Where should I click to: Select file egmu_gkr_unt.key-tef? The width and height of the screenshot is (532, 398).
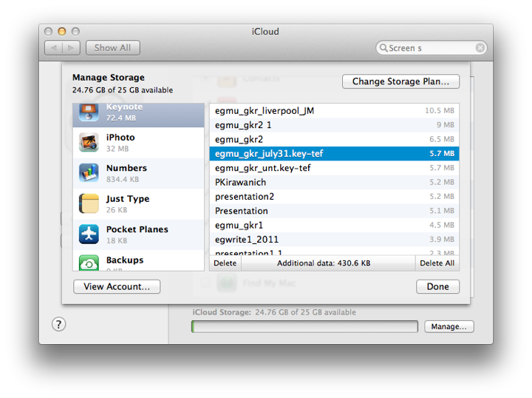[334, 168]
